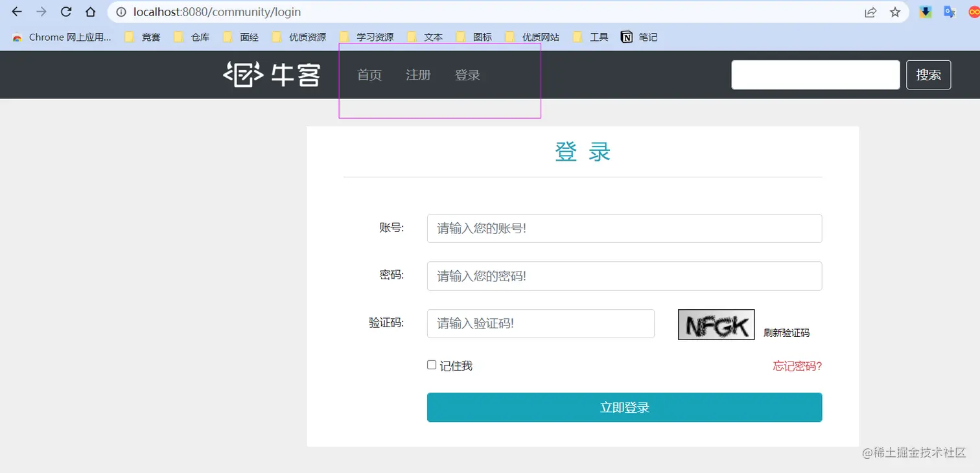The width and height of the screenshot is (980, 473).
Task: Go to browser home icon
Action: 91,12
